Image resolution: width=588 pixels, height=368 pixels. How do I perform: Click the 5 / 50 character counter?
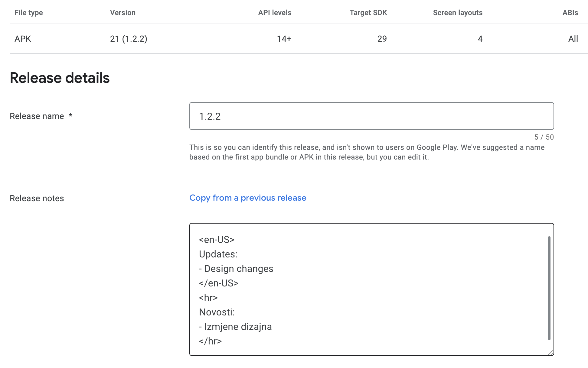(x=544, y=137)
